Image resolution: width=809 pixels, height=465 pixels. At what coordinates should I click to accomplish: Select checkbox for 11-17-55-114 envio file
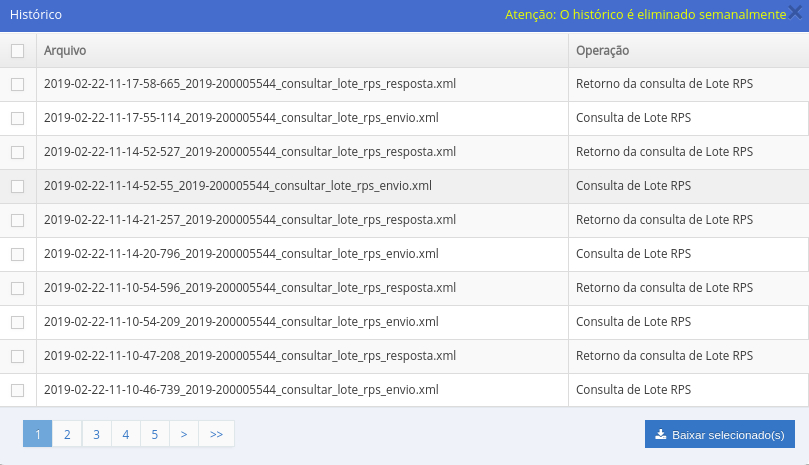click(x=17, y=119)
